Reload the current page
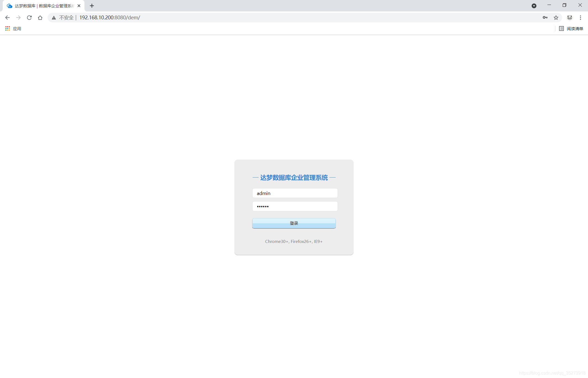 pyautogui.click(x=29, y=18)
